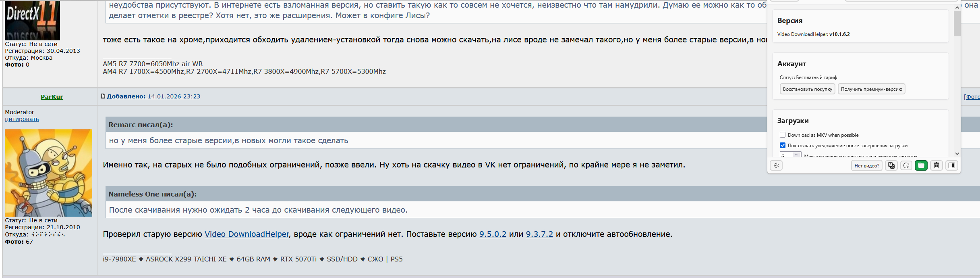Uncheck show notification after download checkbox

[x=783, y=146]
